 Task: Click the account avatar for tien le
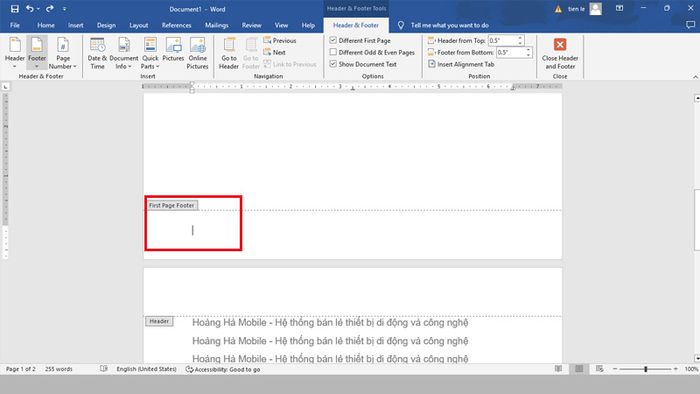click(x=596, y=8)
